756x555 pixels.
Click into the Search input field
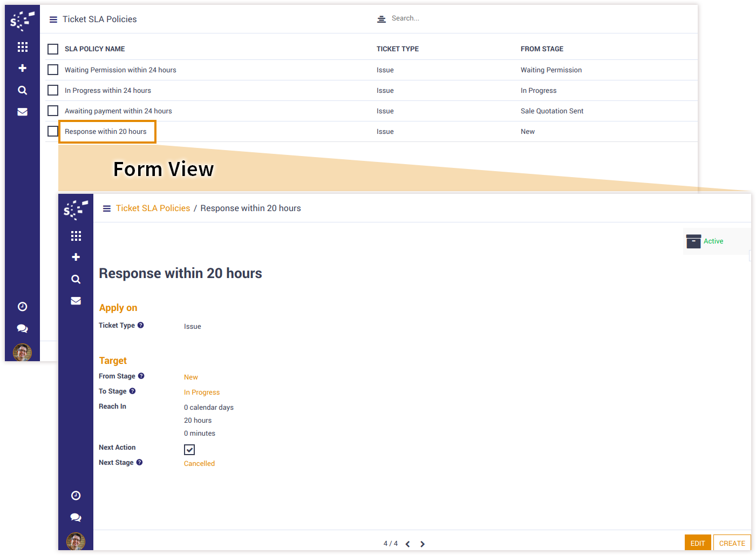pyautogui.click(x=459, y=18)
